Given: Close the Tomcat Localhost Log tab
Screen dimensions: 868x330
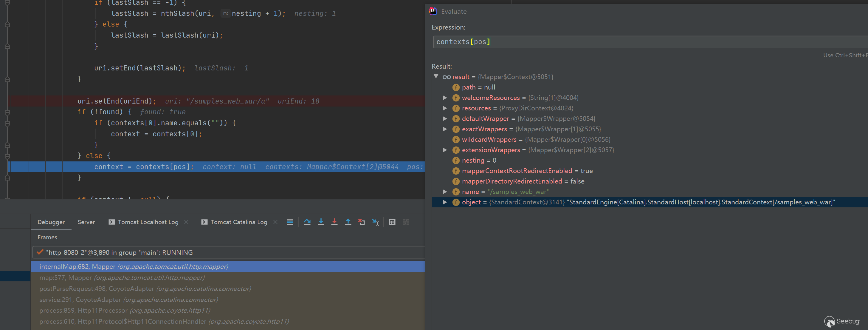Looking at the screenshot, I should [186, 222].
